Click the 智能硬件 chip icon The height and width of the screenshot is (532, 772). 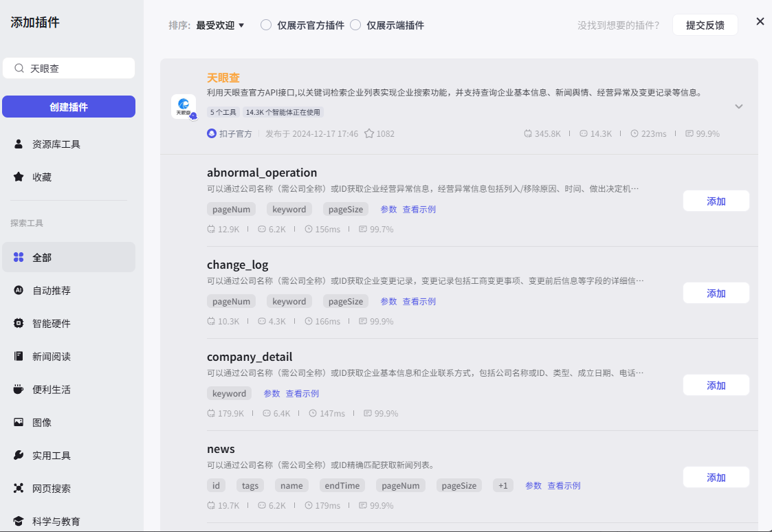pos(19,323)
